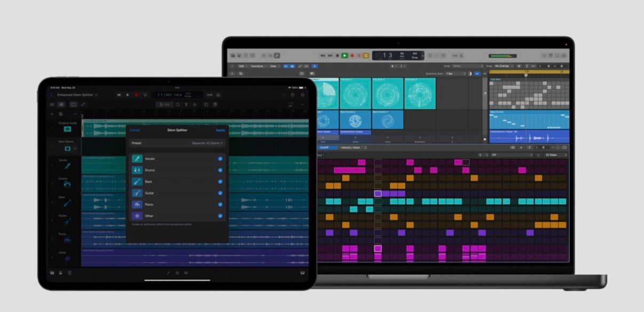
Task: Select the second Trap Beat live loop cell
Action: pyautogui.click(x=355, y=94)
